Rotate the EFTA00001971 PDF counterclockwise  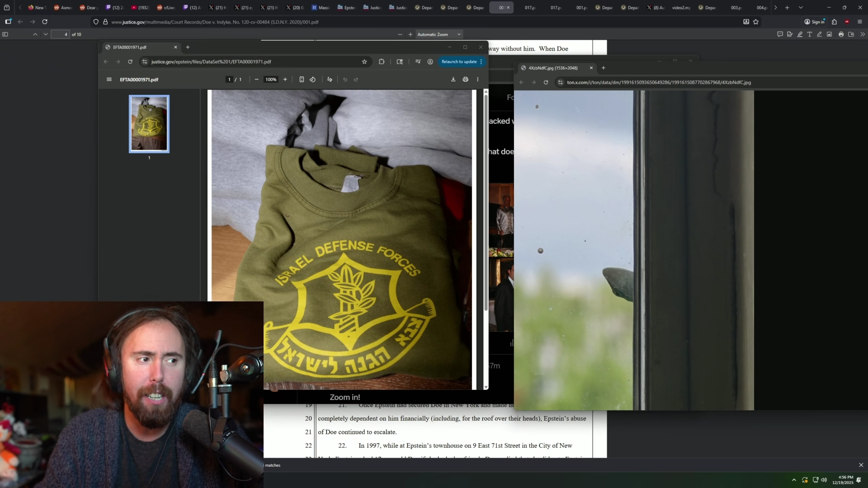click(313, 80)
